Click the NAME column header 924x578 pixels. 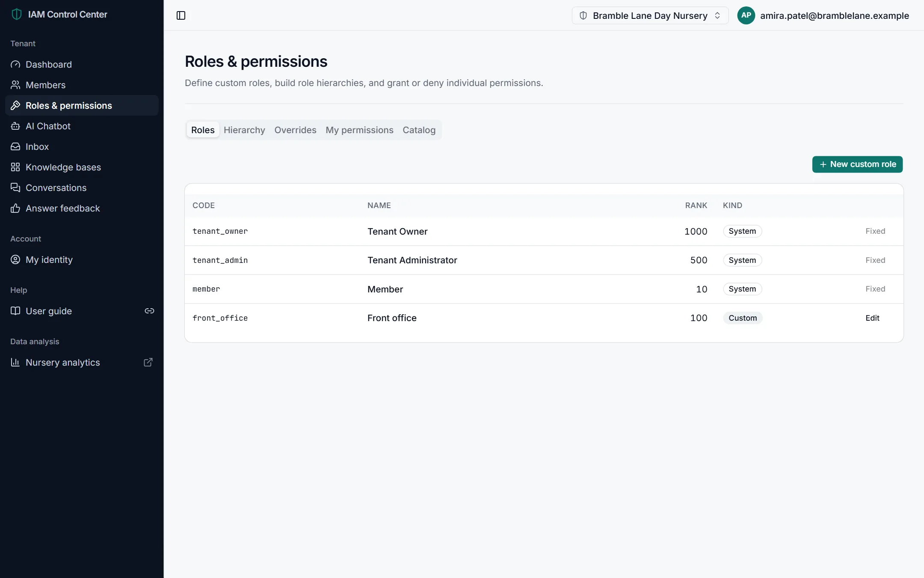pyautogui.click(x=379, y=206)
